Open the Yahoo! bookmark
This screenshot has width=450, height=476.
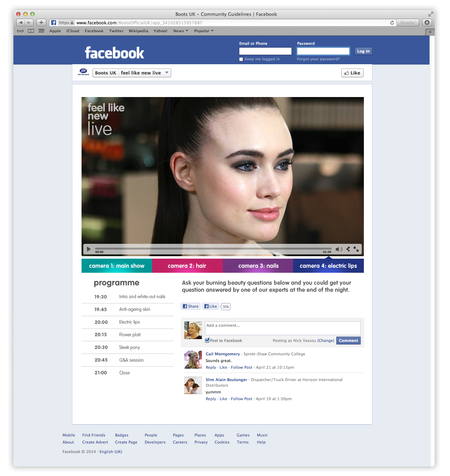tap(160, 31)
